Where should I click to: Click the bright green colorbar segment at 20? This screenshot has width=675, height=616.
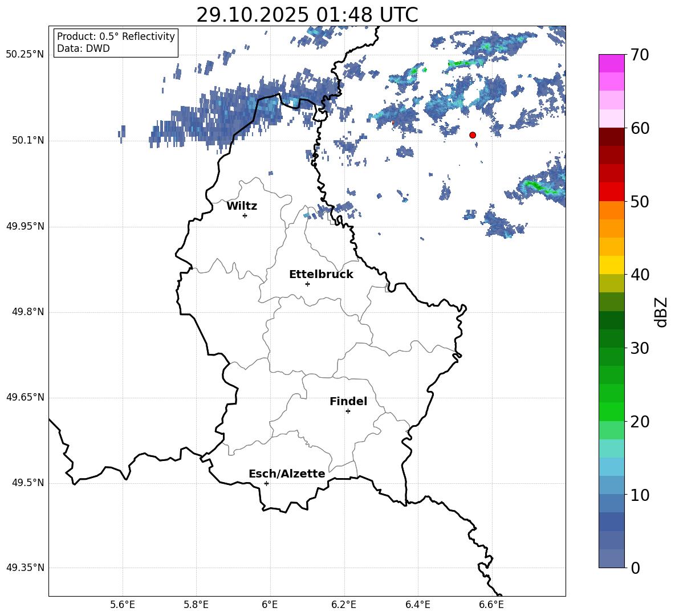coord(611,411)
